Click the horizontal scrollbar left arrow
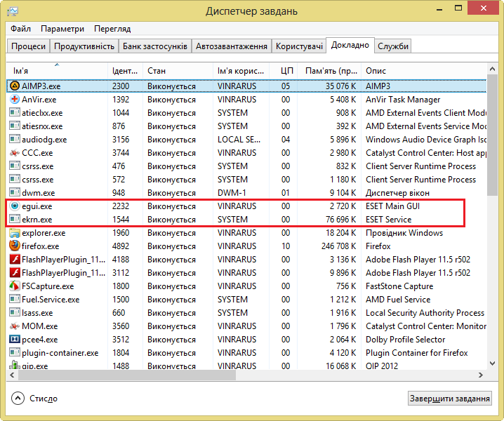504x421 pixels. [12, 375]
